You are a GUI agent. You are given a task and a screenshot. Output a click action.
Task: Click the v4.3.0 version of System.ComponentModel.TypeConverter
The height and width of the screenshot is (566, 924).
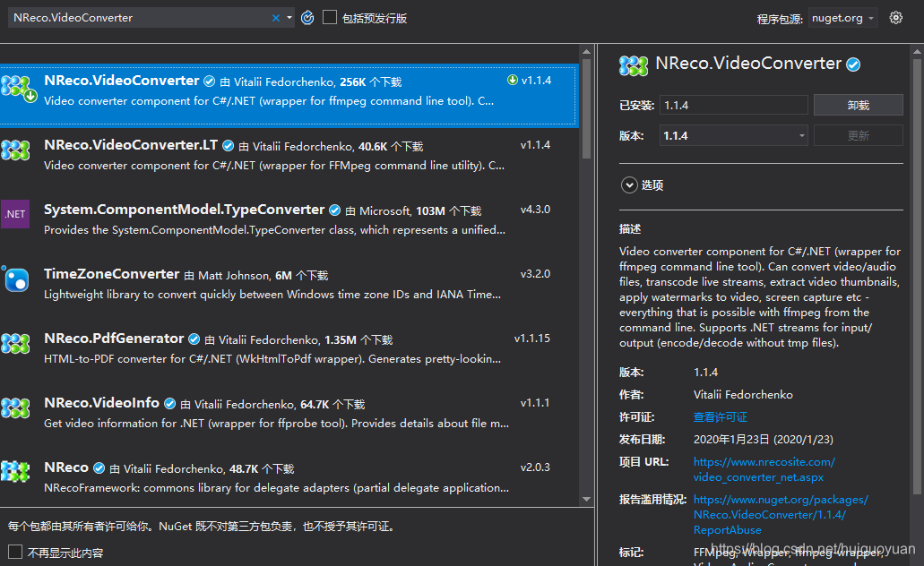535,210
